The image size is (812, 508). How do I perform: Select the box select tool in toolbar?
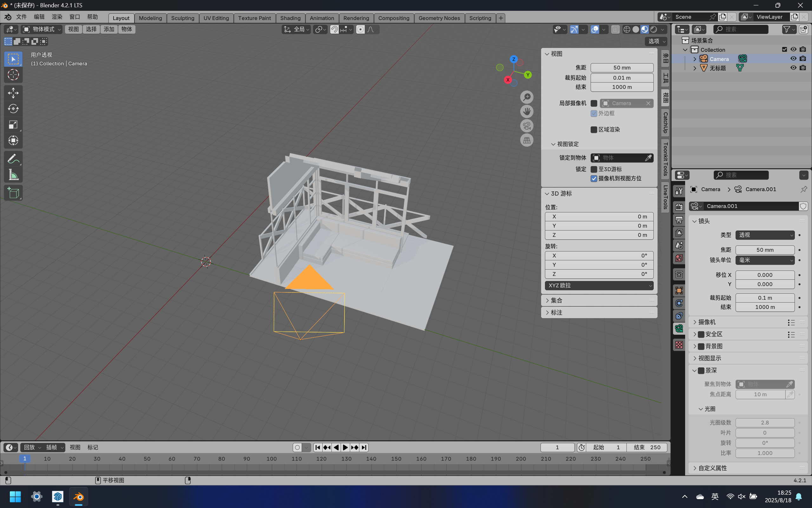[13, 59]
